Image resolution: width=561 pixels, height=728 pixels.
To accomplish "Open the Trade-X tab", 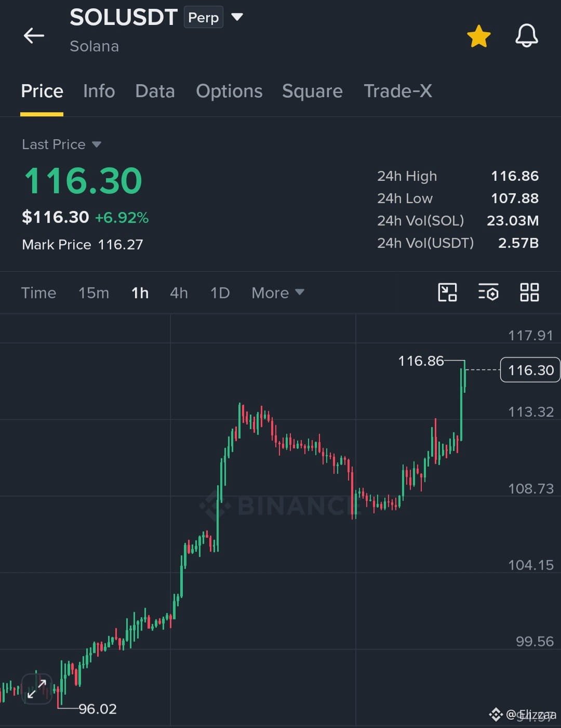I will coord(398,91).
